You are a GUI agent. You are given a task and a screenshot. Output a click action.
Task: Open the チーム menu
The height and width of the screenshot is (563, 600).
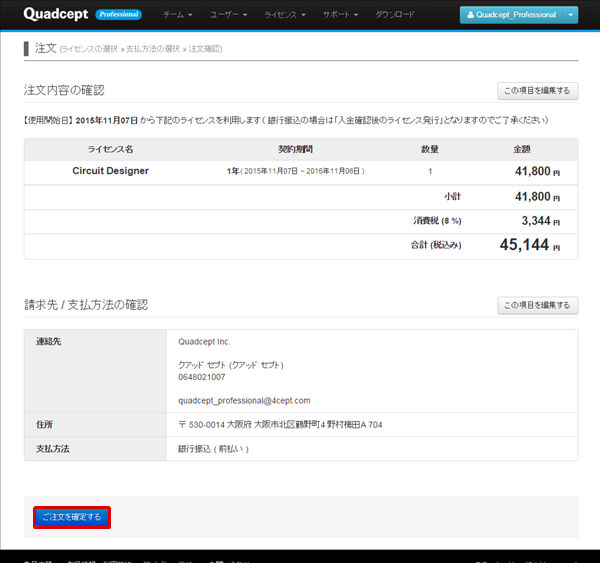point(178,15)
